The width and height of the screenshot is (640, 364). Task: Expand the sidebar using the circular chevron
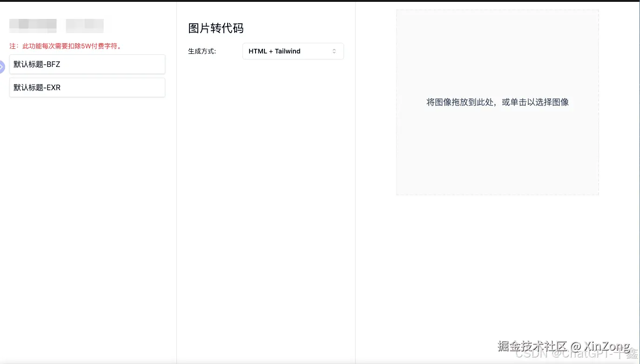pos(2,66)
